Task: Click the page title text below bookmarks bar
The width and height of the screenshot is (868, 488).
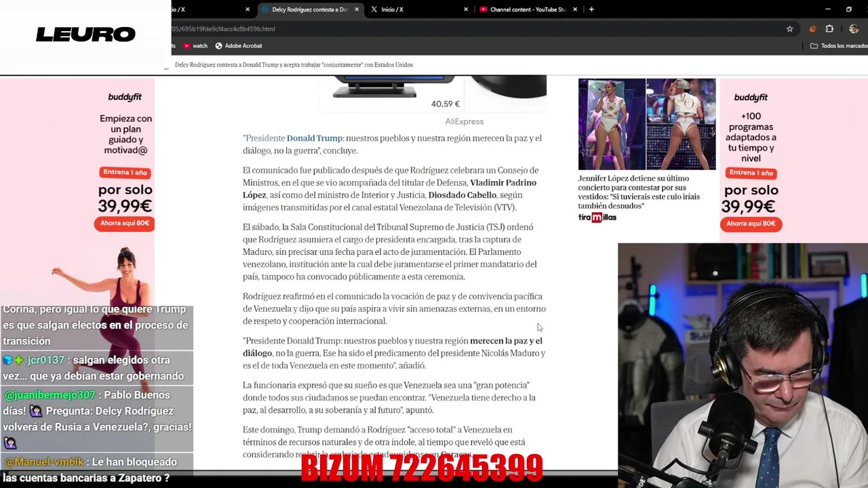Action: click(294, 65)
